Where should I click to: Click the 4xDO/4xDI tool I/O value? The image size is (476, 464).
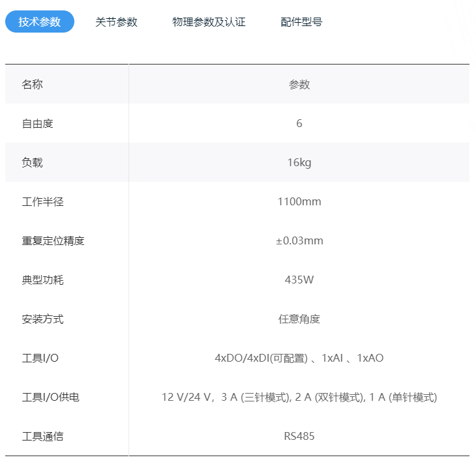click(299, 358)
